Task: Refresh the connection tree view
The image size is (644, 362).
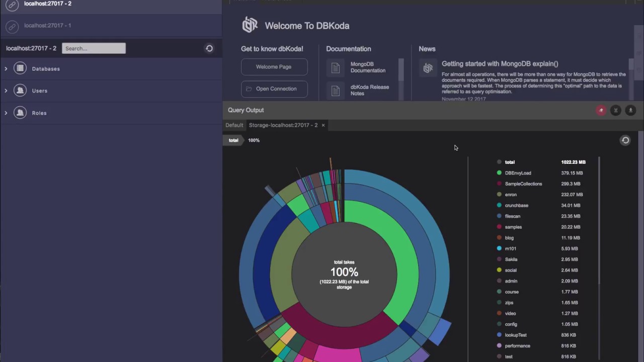Action: 209,48
